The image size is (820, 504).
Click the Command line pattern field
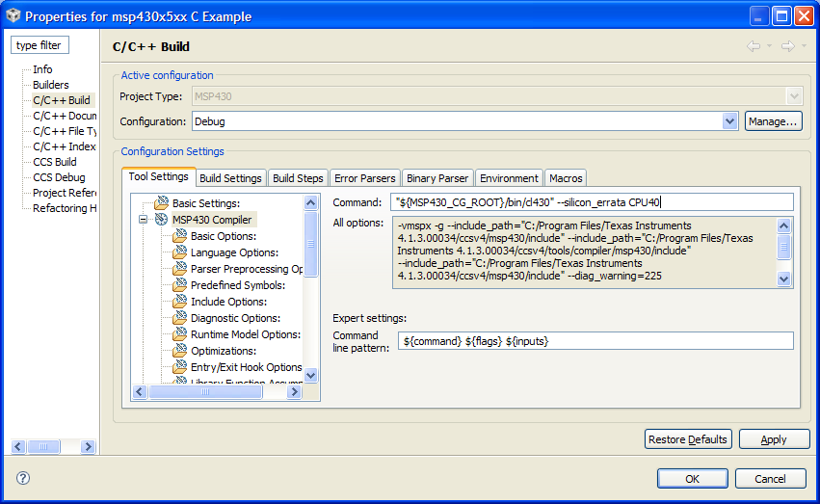click(x=595, y=341)
